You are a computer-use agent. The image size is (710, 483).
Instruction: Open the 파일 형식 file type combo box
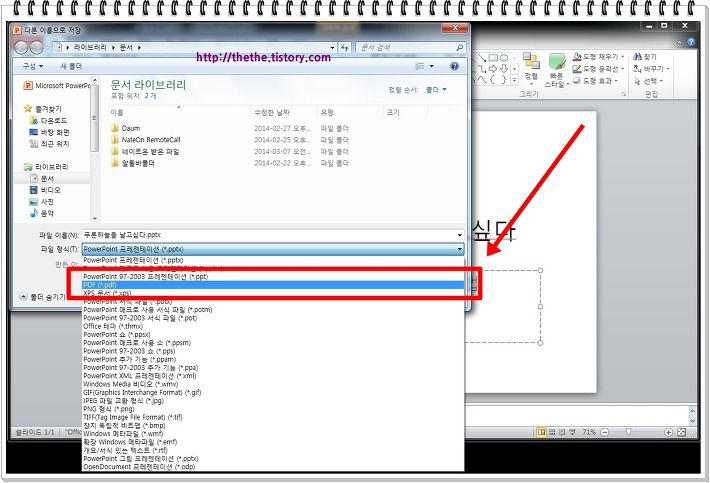pyautogui.click(x=273, y=249)
